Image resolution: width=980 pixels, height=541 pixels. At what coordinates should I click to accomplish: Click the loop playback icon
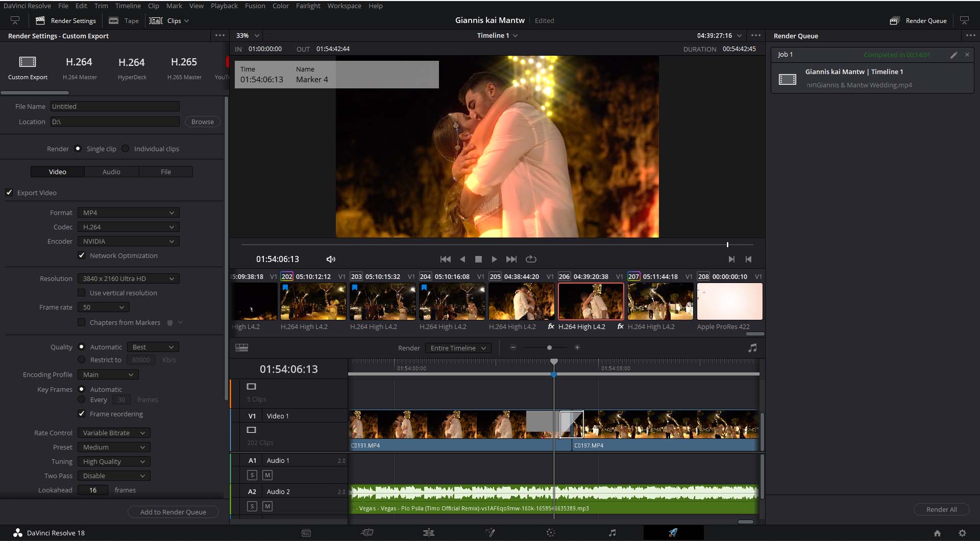pos(531,259)
